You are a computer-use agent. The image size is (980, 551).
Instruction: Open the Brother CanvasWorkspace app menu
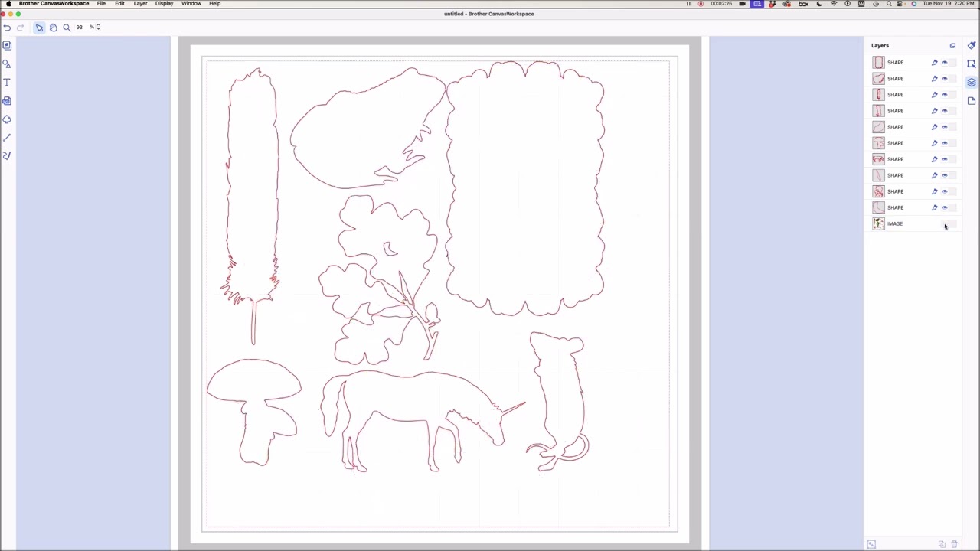click(x=54, y=4)
